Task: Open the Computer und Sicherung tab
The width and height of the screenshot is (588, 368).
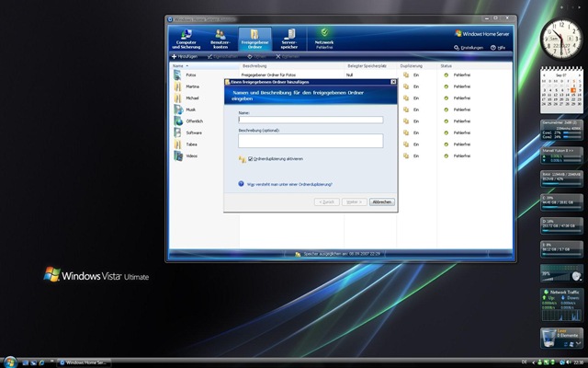Action: click(x=186, y=39)
